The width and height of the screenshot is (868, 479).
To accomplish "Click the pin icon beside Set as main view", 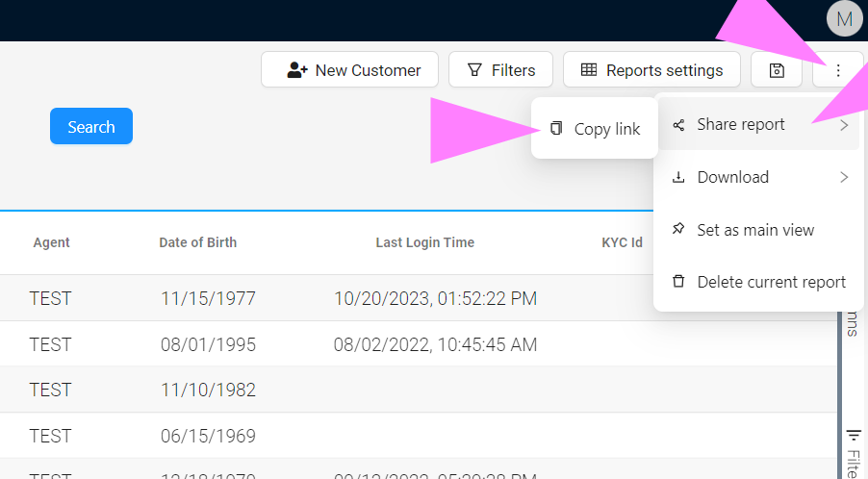I will pyautogui.click(x=678, y=228).
